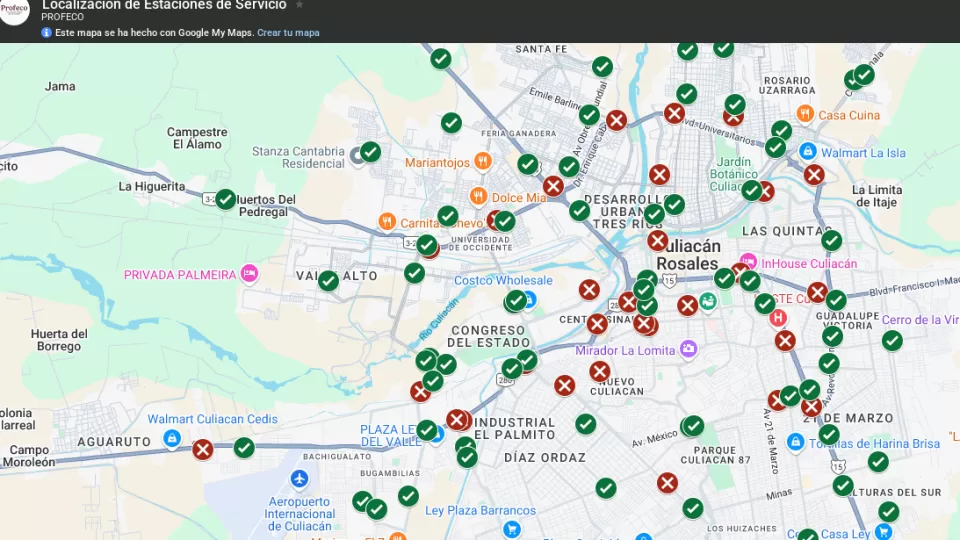Viewport: 960px width, 540px height.
Task: Select red X marker below Walmart La Isla
Action: pos(814,175)
